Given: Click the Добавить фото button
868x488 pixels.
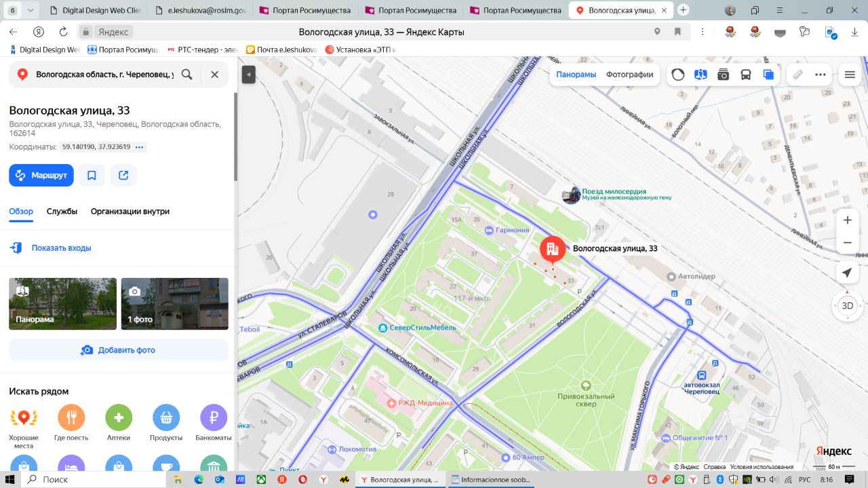Looking at the screenshot, I should click(x=119, y=350).
